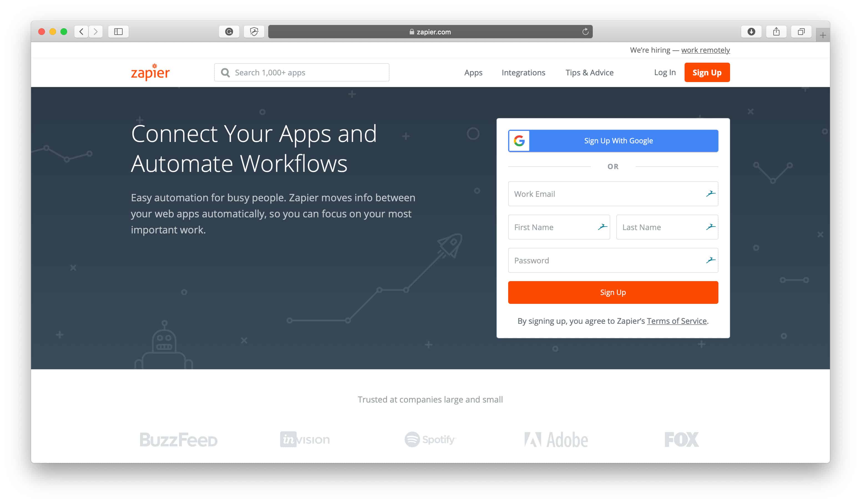Click autofill icon in First Name field

(x=602, y=227)
